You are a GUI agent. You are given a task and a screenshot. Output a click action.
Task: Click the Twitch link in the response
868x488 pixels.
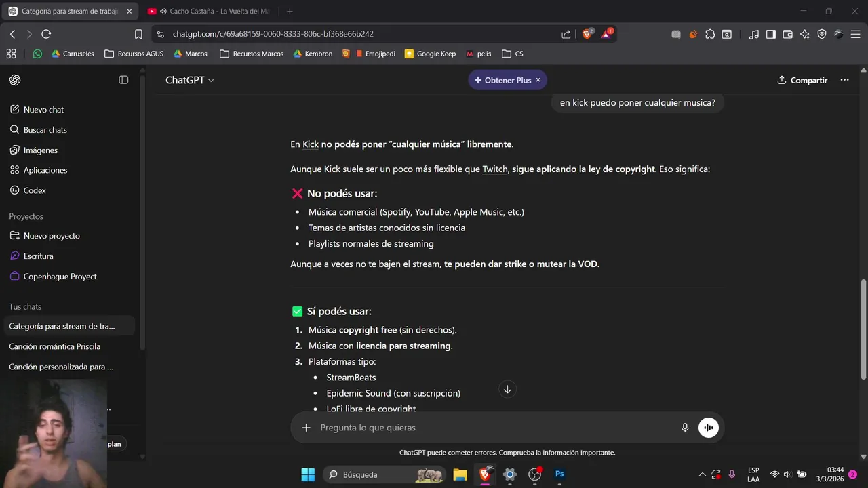click(x=495, y=169)
